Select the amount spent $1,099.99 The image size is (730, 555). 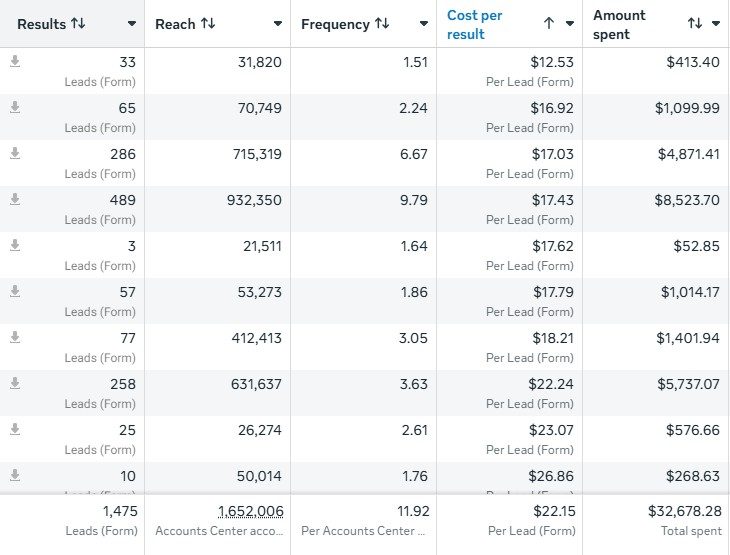(x=687, y=108)
